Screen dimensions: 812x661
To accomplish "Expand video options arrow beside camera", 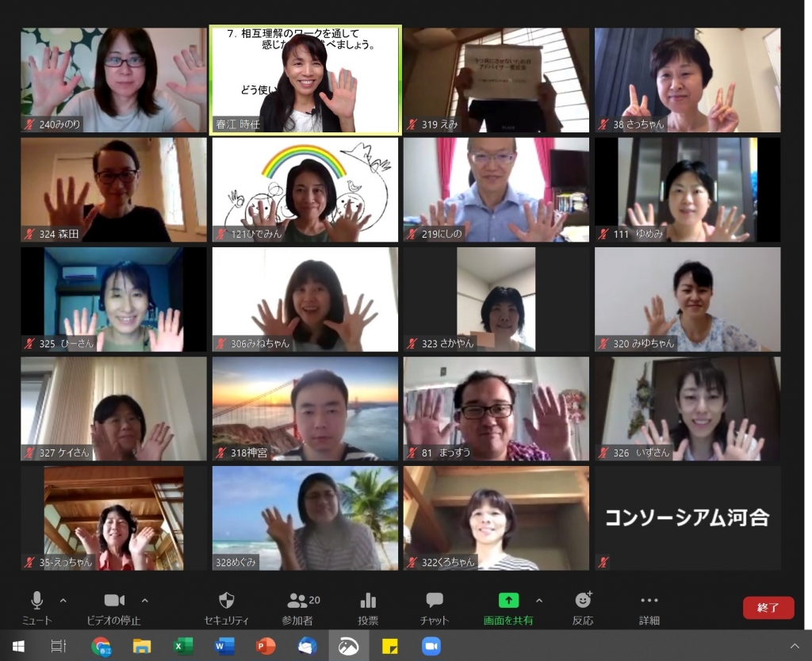I will (x=144, y=600).
